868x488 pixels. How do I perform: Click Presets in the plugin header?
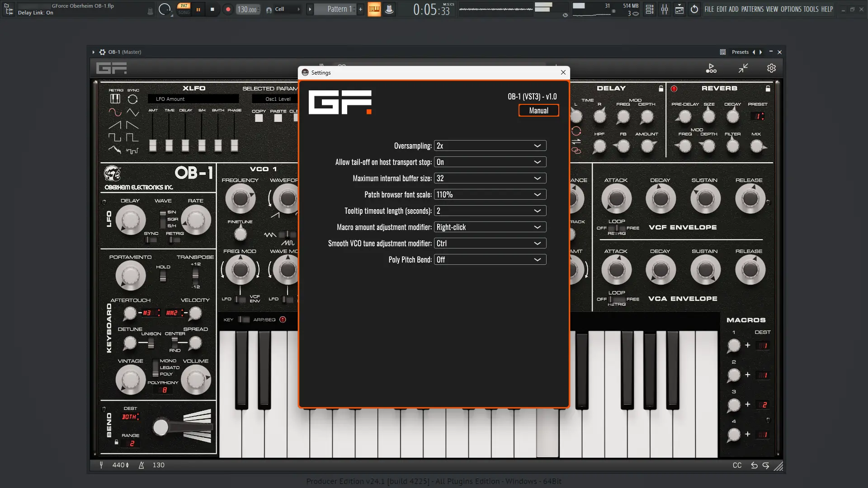tap(740, 52)
